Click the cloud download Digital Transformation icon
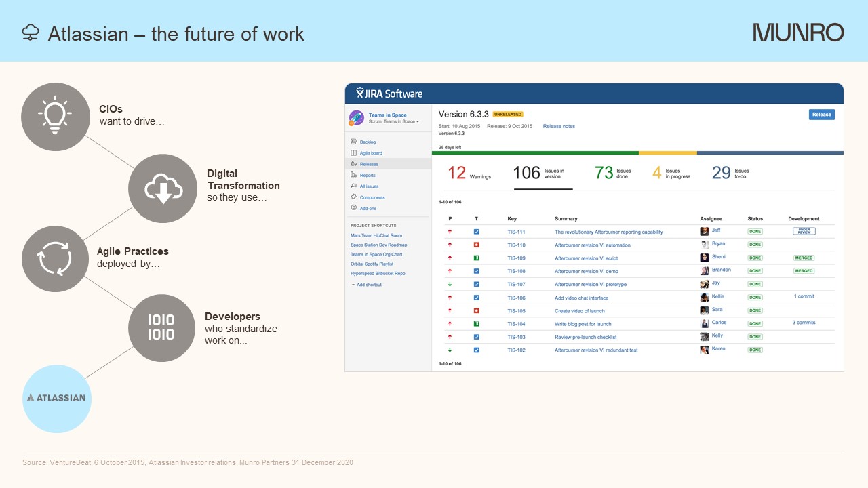Image resolution: width=868 pixels, height=488 pixels. (162, 188)
